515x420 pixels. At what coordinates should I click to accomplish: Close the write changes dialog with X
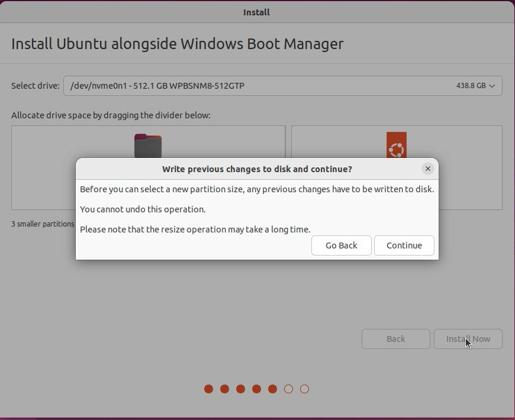[x=427, y=169]
